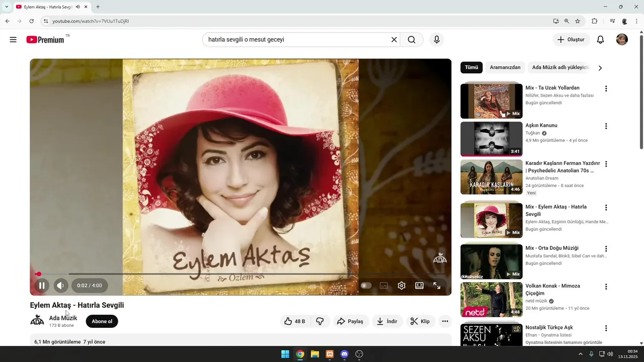Subscribe with Abone ol button
The width and height of the screenshot is (644, 362).
(x=102, y=321)
